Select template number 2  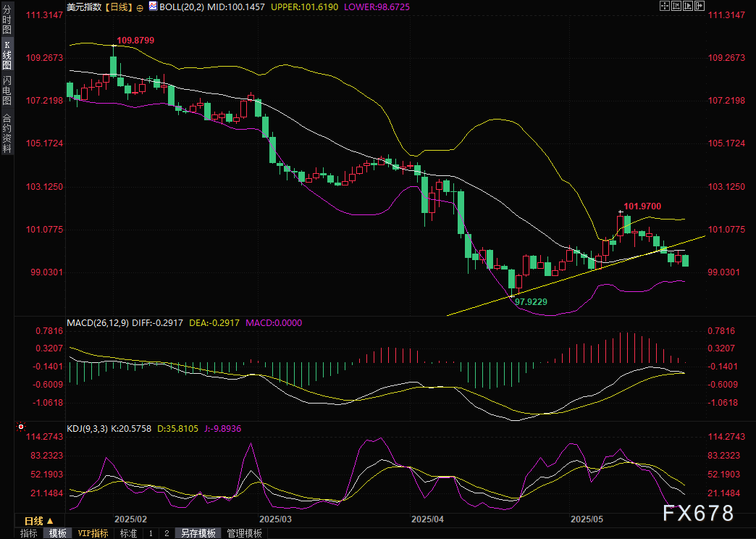(x=167, y=533)
